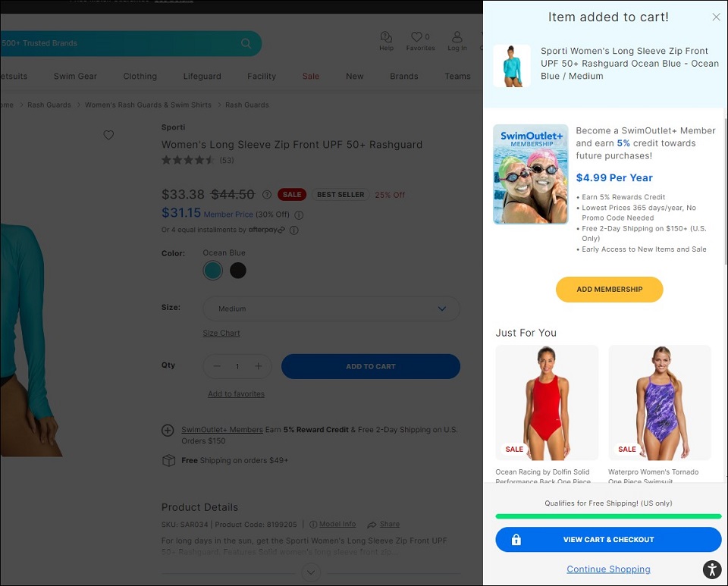Viewport: 728px width, 586px height.
Task: Click the quantity value field
Action: pyautogui.click(x=237, y=367)
